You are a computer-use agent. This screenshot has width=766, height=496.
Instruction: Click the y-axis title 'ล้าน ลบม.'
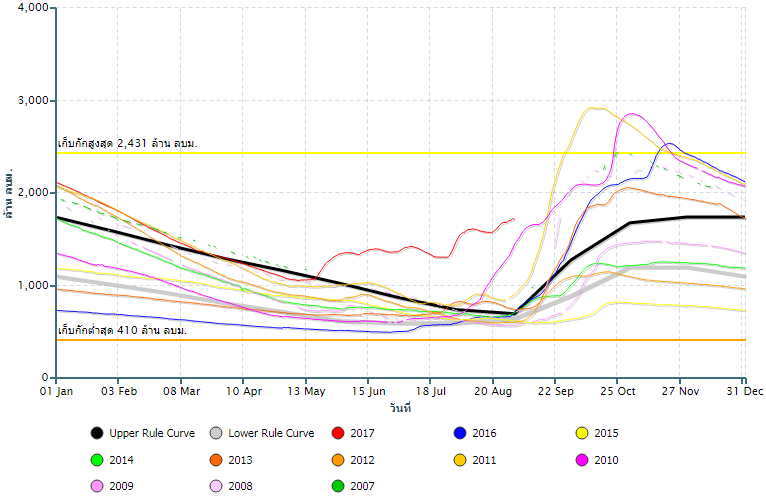click(x=9, y=194)
